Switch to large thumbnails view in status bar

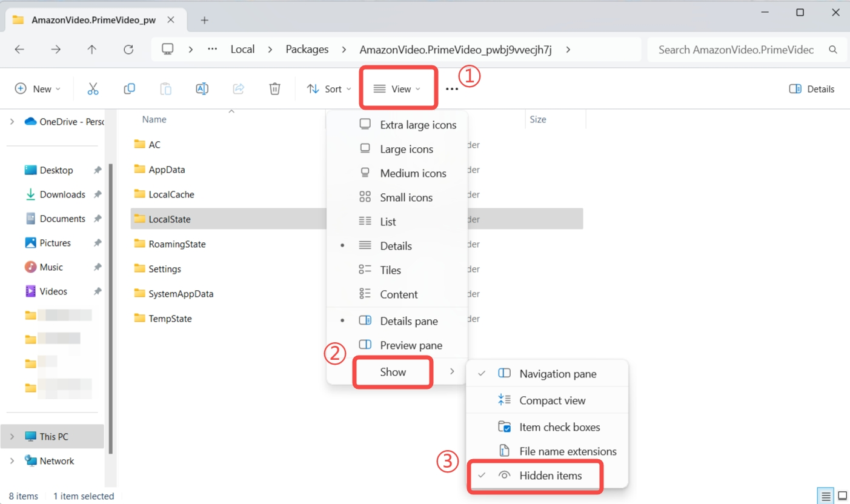842,496
